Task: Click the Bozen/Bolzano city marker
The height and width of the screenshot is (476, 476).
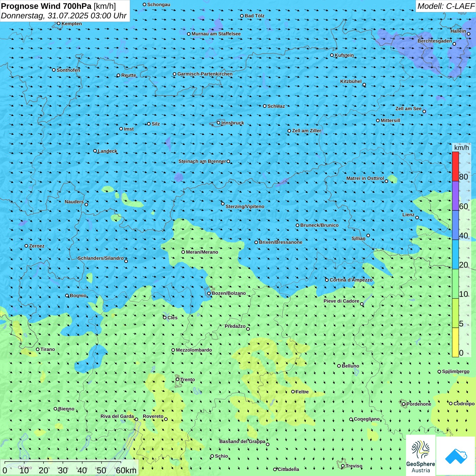Action: coord(209,293)
